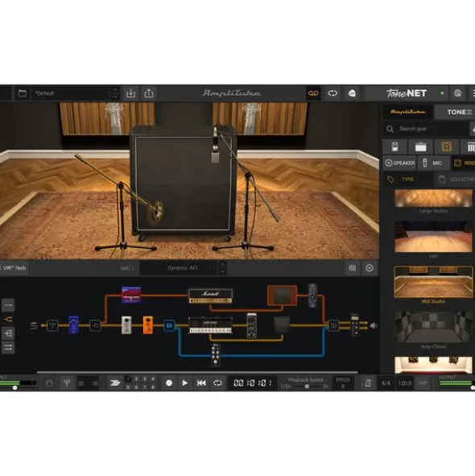475x476 pixels.
Task: Choose the Large Studio room thumbnail
Action: pyautogui.click(x=433, y=199)
